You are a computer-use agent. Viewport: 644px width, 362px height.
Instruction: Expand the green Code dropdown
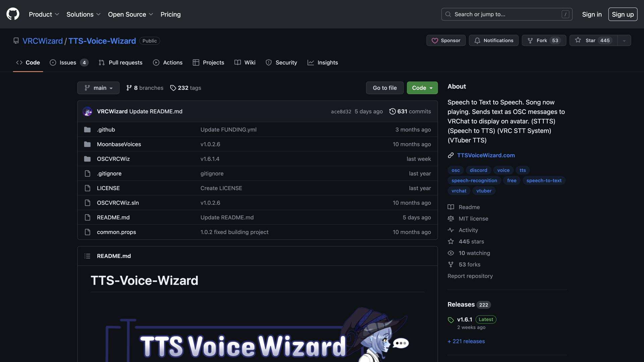(x=422, y=87)
